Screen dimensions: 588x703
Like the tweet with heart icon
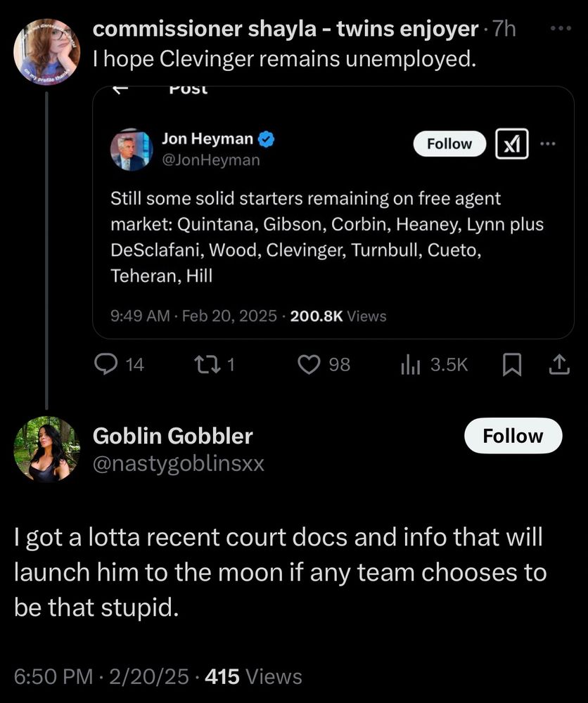[x=309, y=363]
